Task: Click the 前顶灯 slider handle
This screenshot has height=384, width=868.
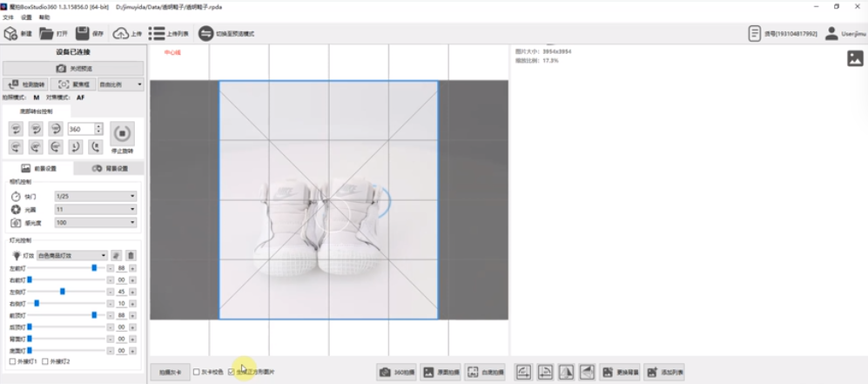Action: (x=94, y=315)
